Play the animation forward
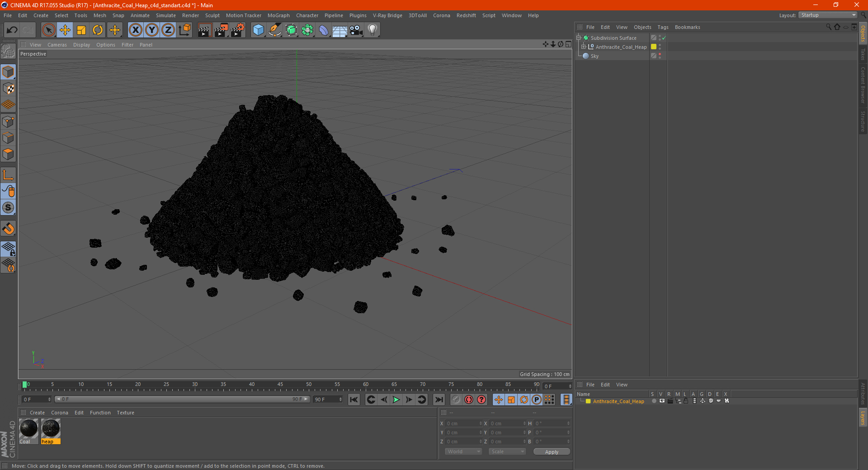This screenshot has width=868, height=470. point(396,399)
